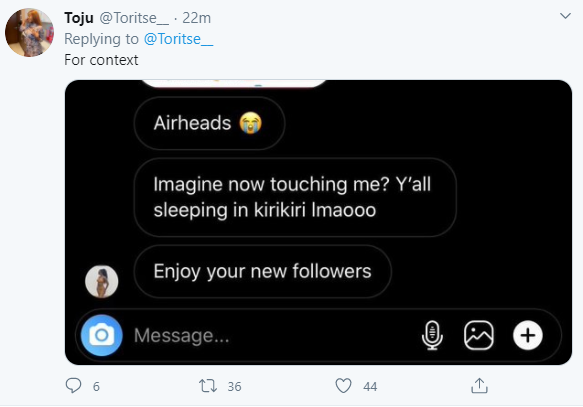Click the microphone voice message icon
This screenshot has width=583, height=407.
432,335
